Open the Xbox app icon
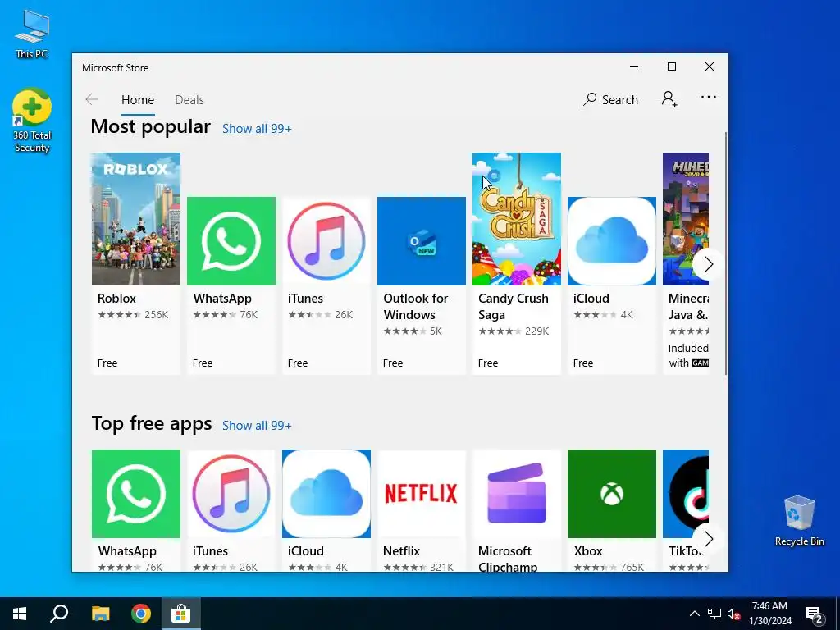Viewport: 840px width, 630px height. coord(612,493)
